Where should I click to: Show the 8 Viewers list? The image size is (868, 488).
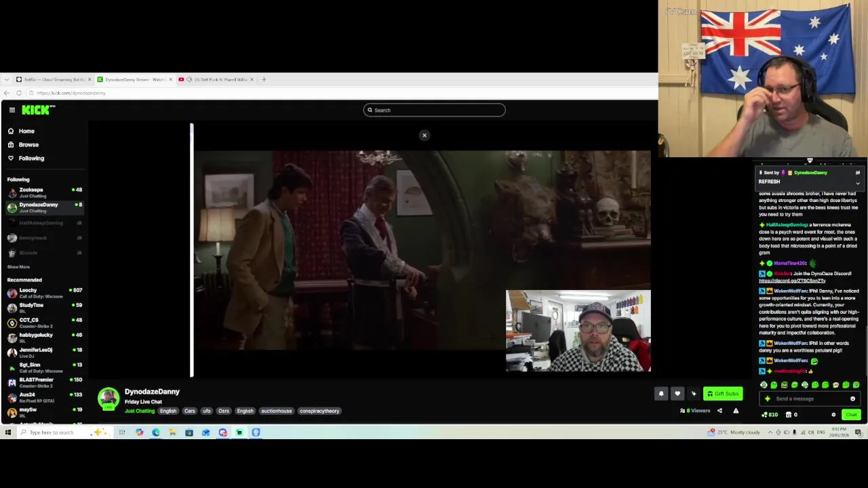point(695,411)
